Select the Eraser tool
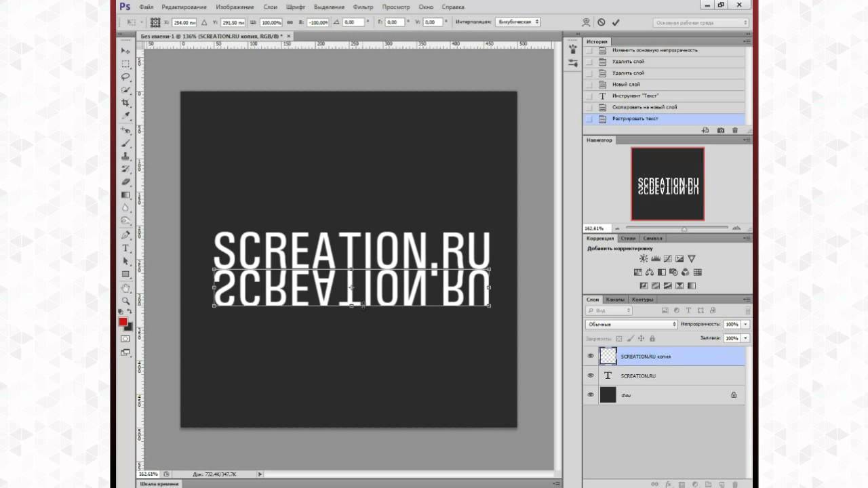Viewport: 868px width, 488px height. coord(125,182)
